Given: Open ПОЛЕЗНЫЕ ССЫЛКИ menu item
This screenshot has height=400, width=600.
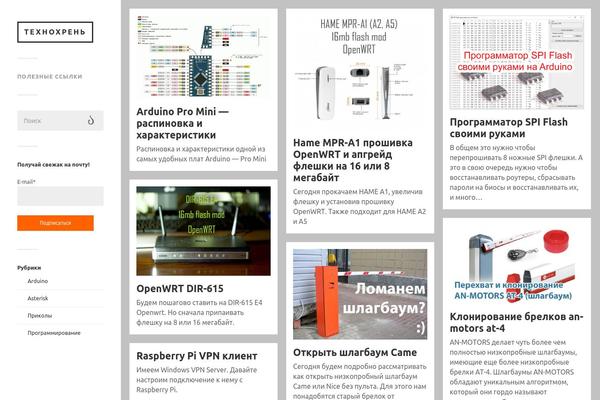Looking at the screenshot, I should coord(50,77).
